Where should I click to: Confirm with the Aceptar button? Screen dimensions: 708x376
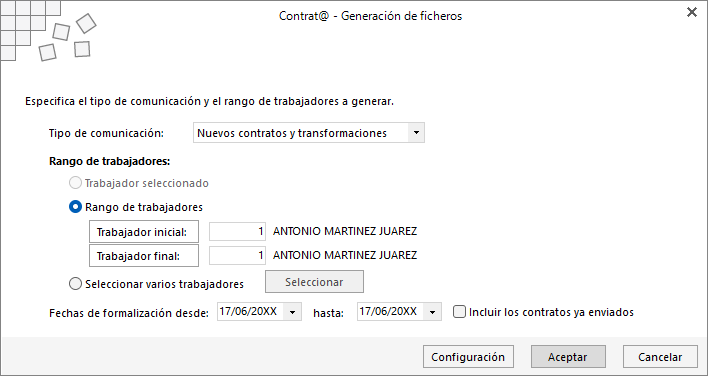(568, 357)
